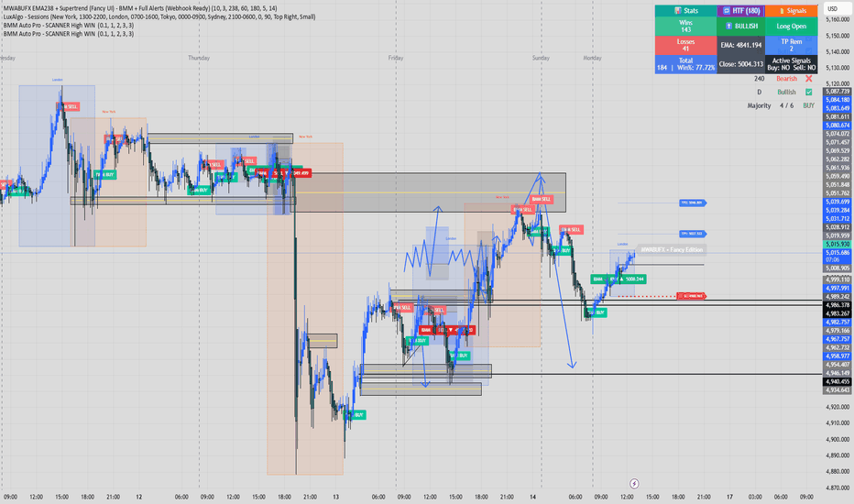Click the Bearish label on the 240 row
Image resolution: width=854 pixels, height=504 pixels.
coord(786,79)
